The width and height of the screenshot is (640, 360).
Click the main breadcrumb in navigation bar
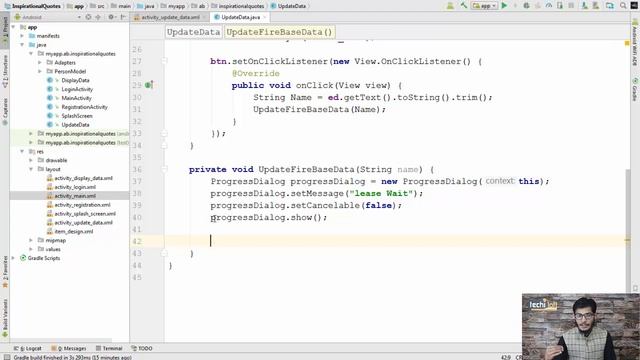(121, 6)
